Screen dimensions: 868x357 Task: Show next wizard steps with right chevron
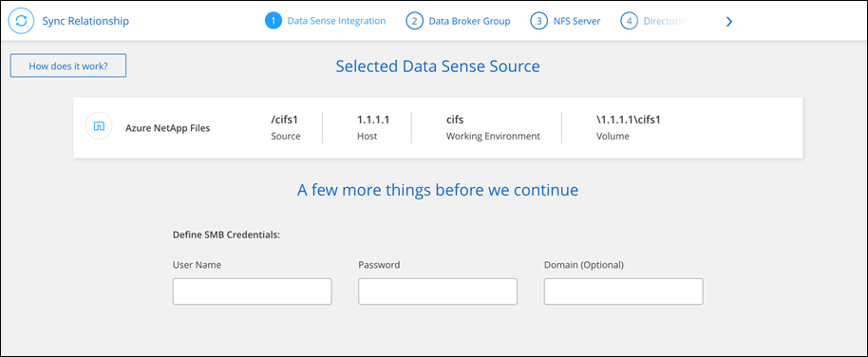point(729,22)
